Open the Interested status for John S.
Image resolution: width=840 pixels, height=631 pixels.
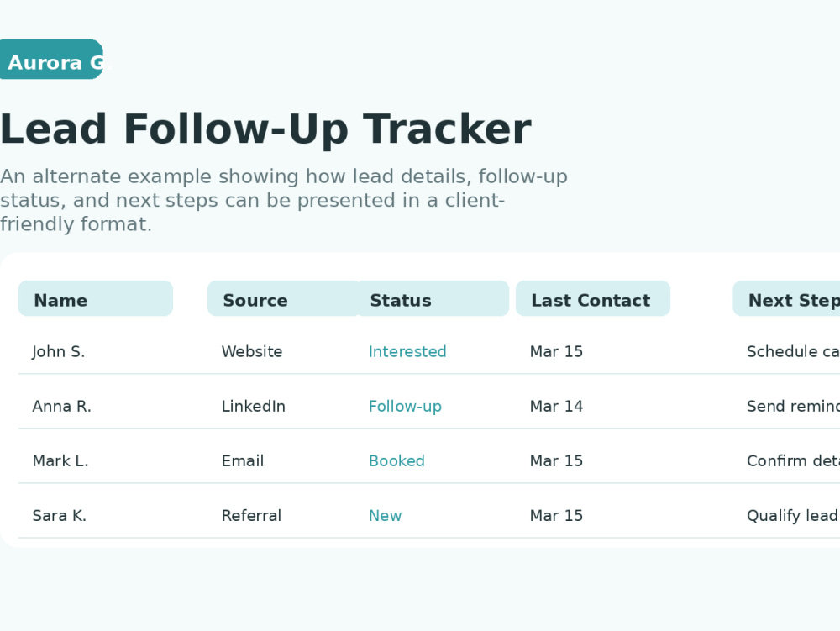point(407,351)
